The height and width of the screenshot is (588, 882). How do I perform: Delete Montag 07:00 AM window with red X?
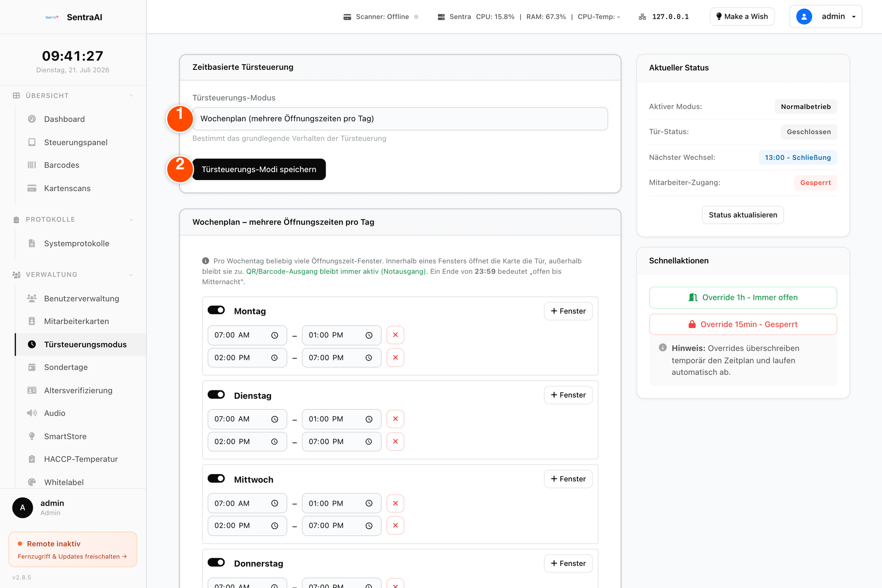coord(396,335)
